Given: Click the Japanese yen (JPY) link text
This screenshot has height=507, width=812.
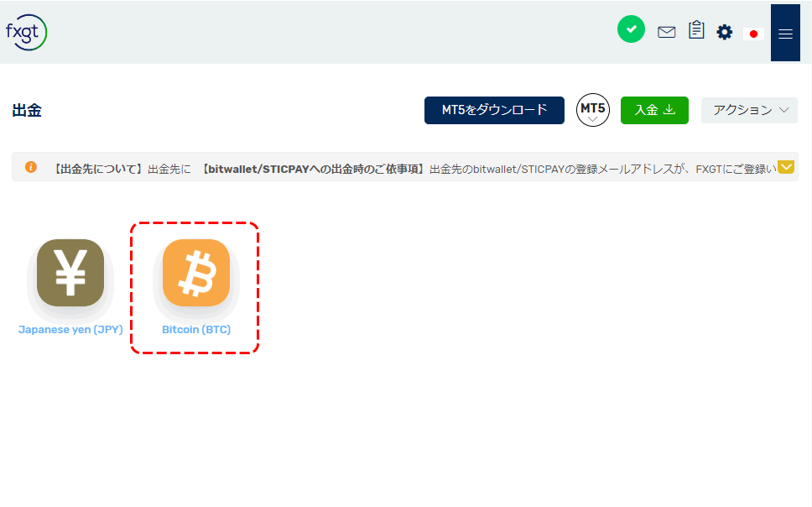Looking at the screenshot, I should (x=70, y=330).
